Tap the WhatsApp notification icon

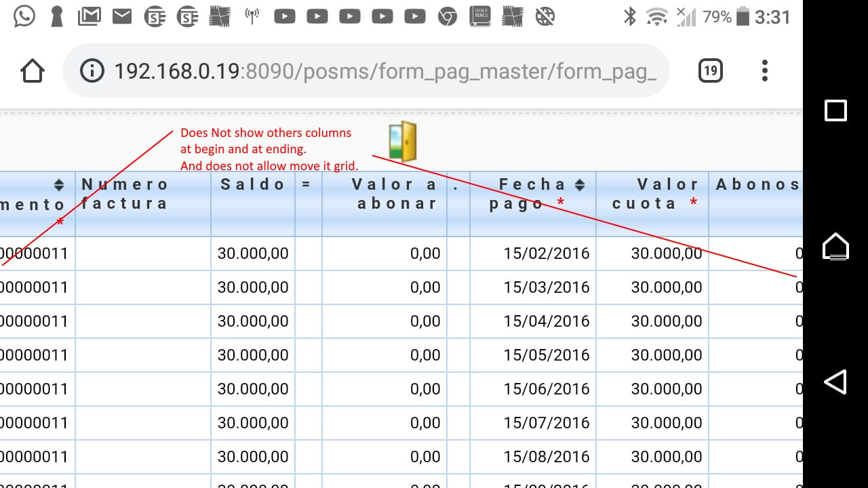coord(24,16)
